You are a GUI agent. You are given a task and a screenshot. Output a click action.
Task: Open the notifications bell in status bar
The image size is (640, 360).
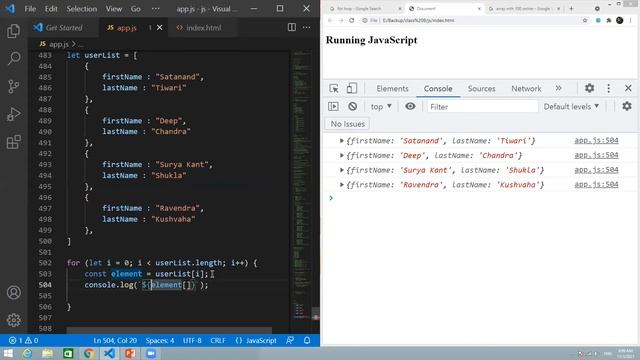[x=307, y=340]
